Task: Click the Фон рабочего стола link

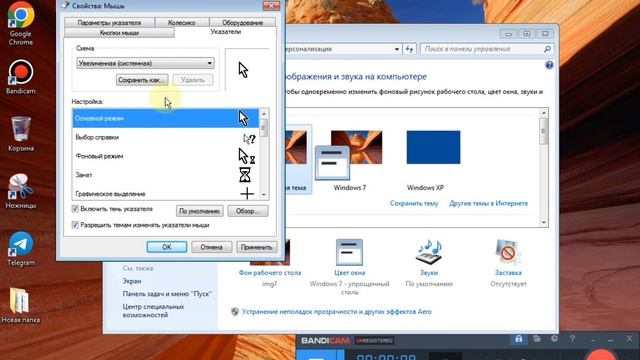Action: [x=270, y=273]
